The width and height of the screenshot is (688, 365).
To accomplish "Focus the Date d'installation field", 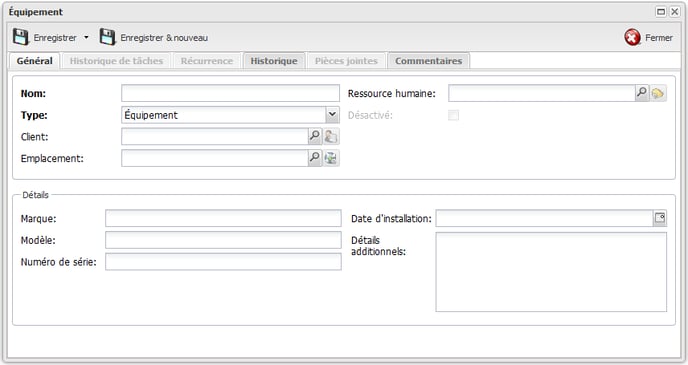I will click(545, 218).
